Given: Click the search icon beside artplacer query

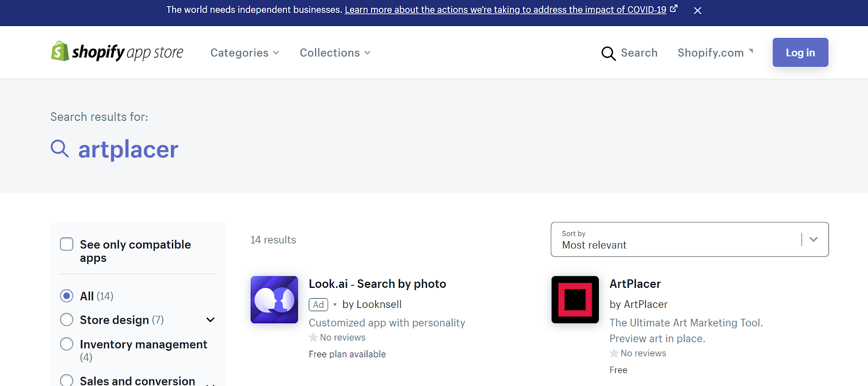Looking at the screenshot, I should click(60, 149).
